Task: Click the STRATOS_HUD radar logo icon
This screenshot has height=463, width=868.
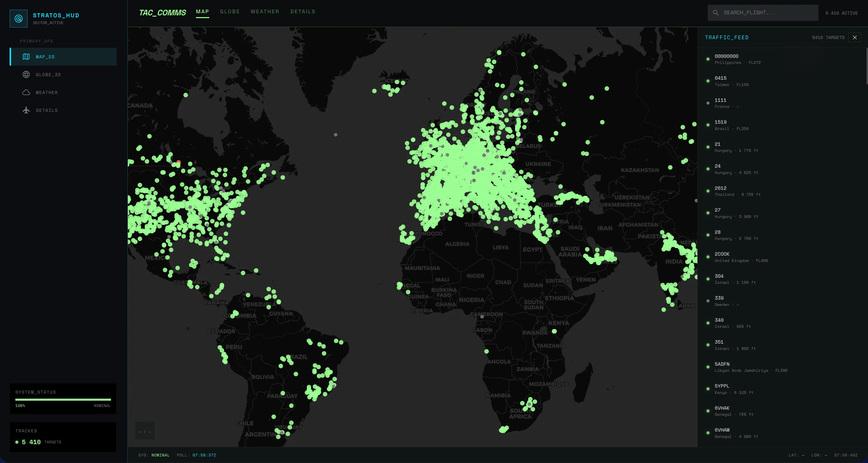Action: pyautogui.click(x=19, y=19)
